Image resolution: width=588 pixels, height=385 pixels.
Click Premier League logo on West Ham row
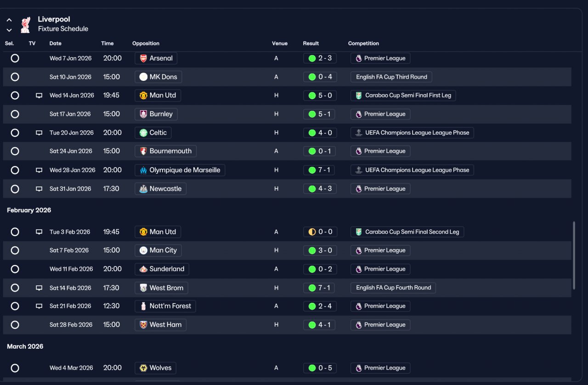(x=359, y=325)
